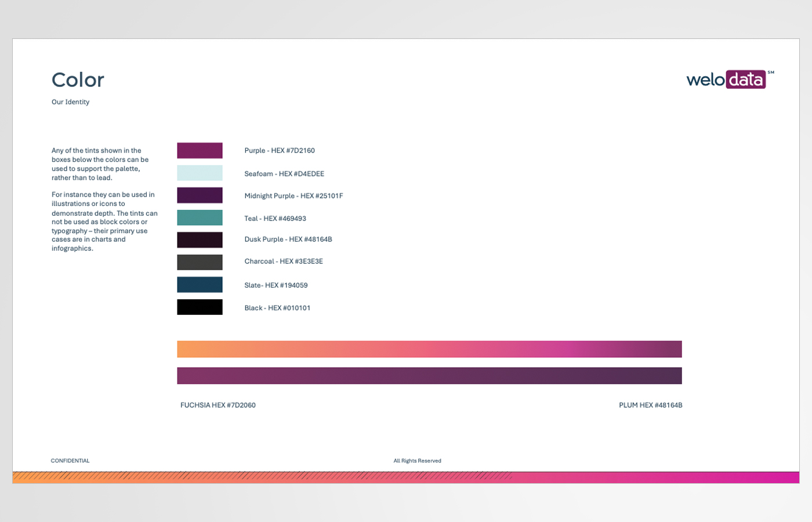Click the tints description paragraph
Image resolution: width=812 pixels, height=522 pixels.
(104, 200)
